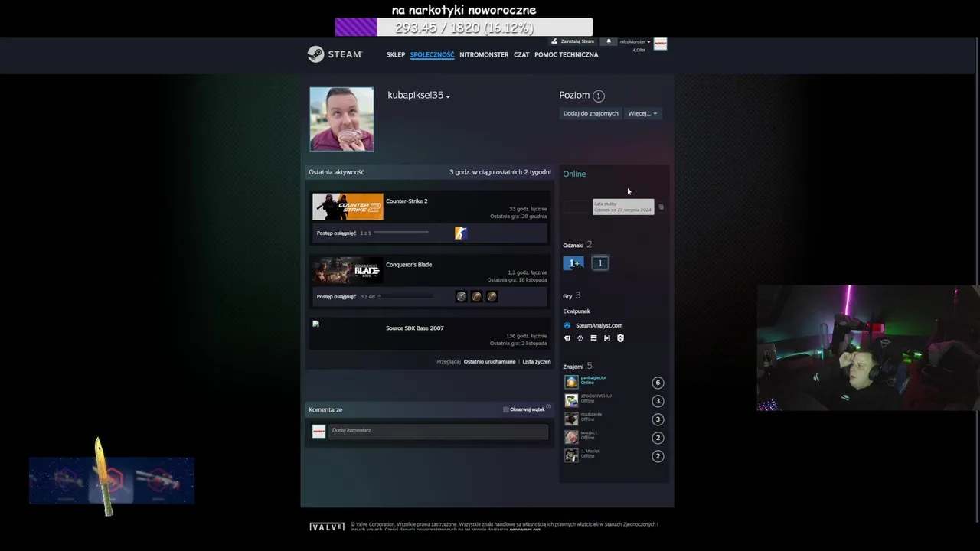Click the level 2 circle beside Maniek
This screenshot has height=551, width=980.
coord(657,456)
